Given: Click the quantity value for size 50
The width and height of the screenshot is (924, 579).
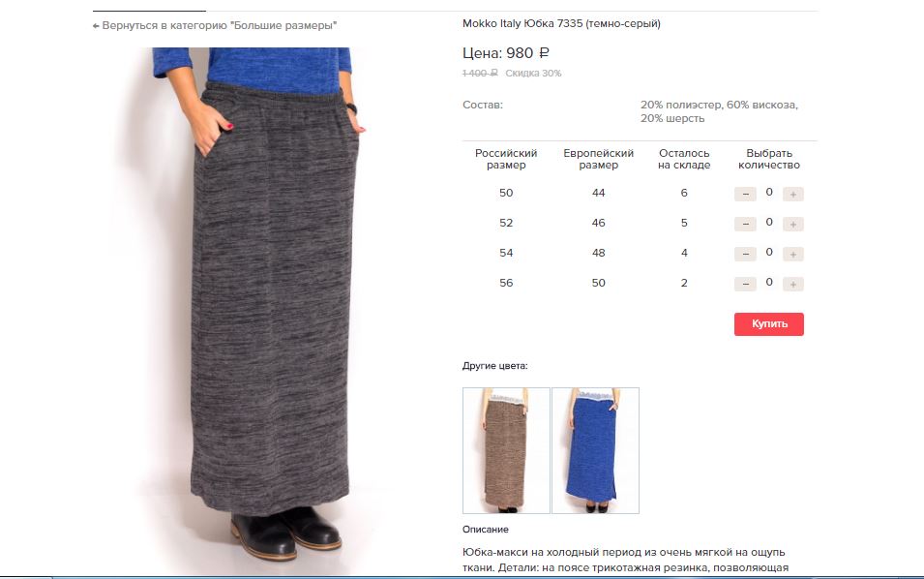Looking at the screenshot, I should [769, 193].
